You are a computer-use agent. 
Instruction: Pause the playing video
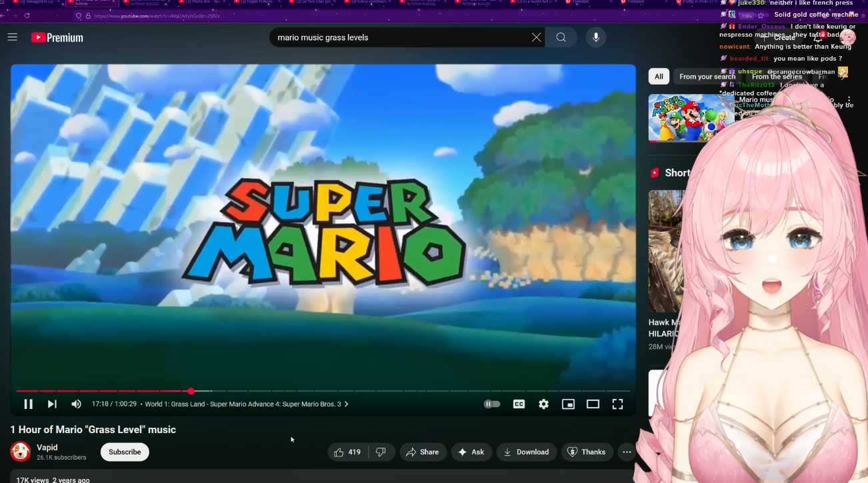(28, 404)
